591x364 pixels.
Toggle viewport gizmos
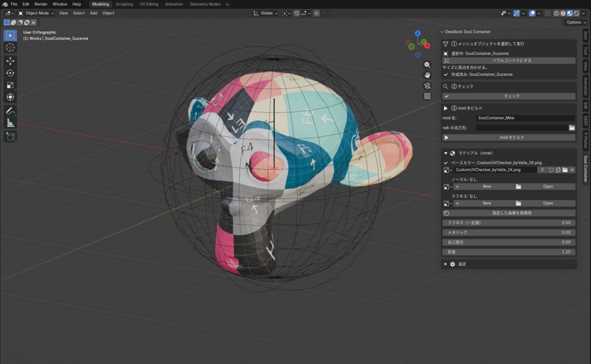(517, 13)
